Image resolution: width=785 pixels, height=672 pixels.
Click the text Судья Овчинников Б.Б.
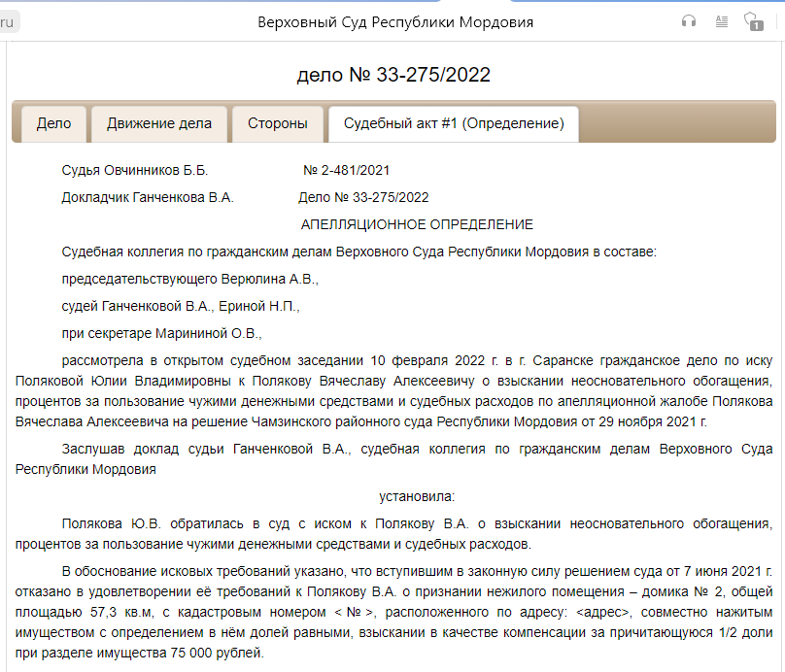(x=135, y=171)
